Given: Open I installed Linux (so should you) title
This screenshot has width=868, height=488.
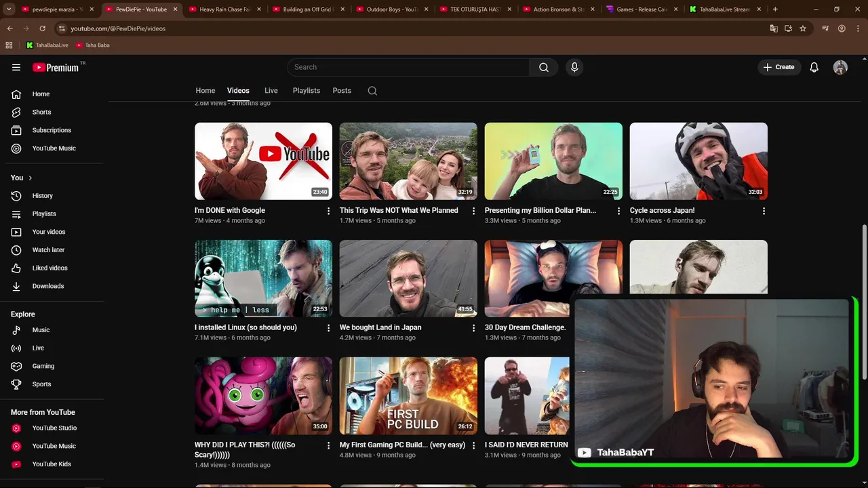Looking at the screenshot, I should 245,327.
